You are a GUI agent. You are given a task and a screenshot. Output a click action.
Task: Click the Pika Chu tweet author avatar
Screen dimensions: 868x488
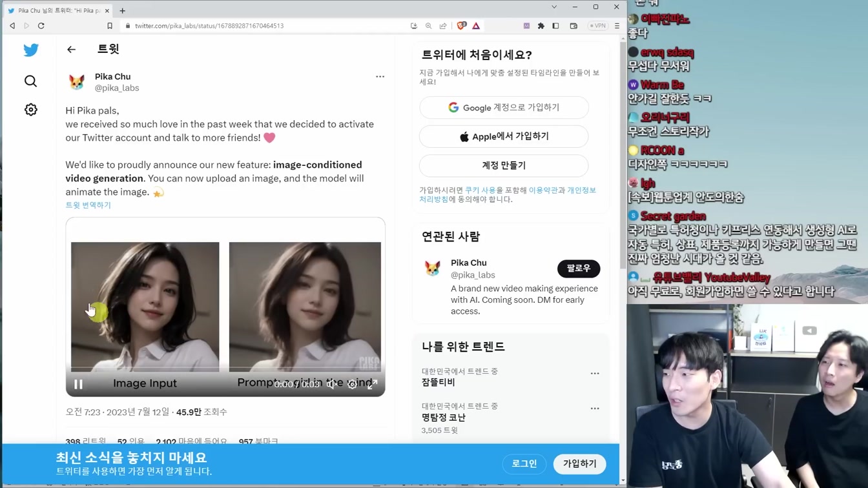77,82
